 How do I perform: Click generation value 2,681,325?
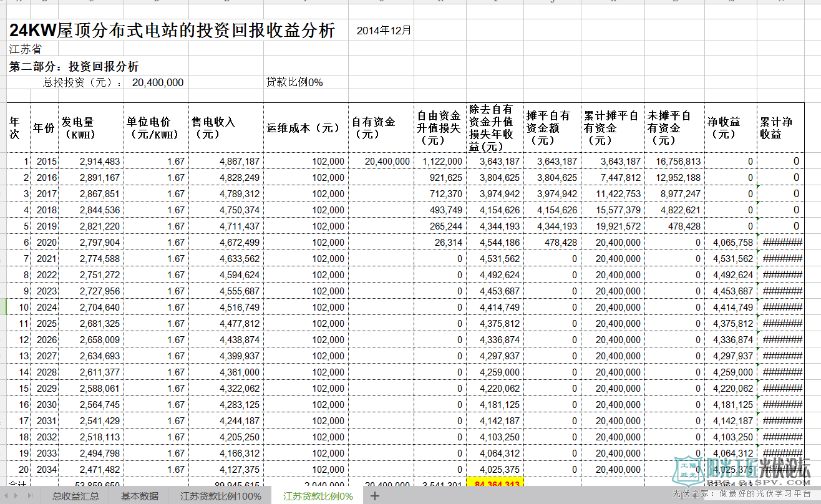[x=91, y=323]
